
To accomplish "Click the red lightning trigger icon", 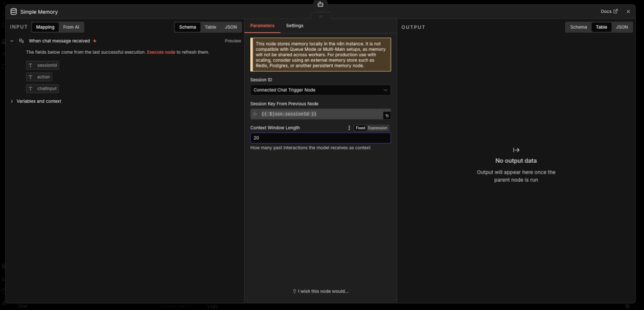I will [95, 41].
